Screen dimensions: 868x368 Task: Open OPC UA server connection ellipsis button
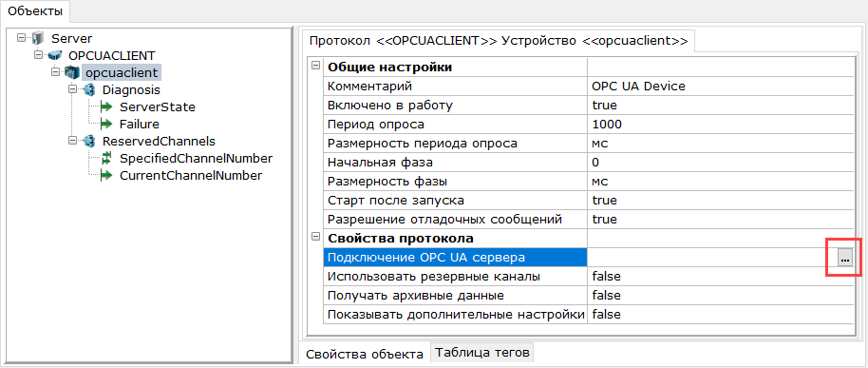tap(844, 258)
